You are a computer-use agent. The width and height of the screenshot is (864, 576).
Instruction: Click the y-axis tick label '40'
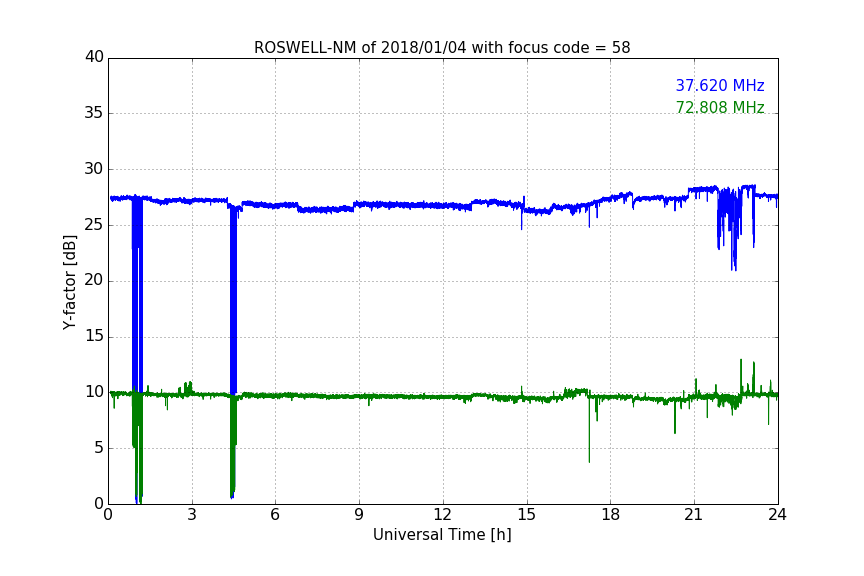(x=94, y=57)
